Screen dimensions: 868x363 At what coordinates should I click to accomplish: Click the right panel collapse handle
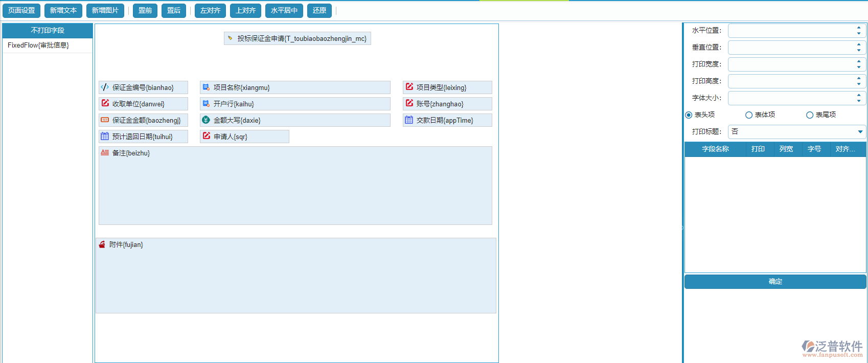pos(682,228)
